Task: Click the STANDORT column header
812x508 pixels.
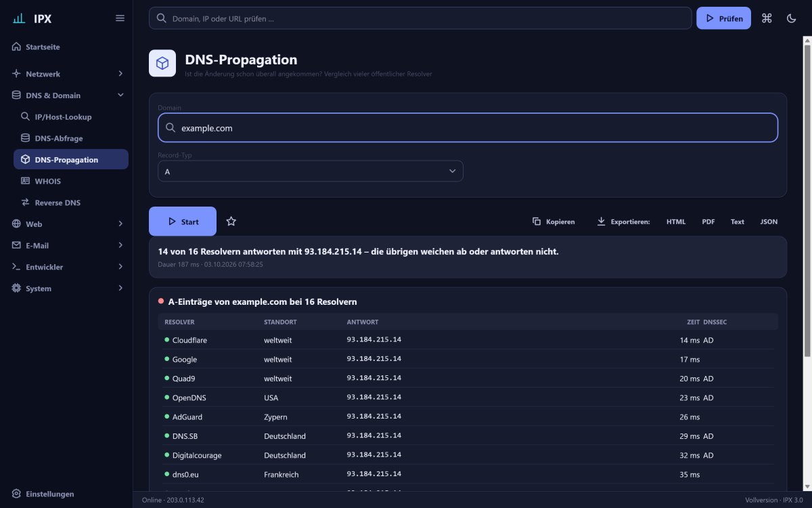Action: point(280,322)
